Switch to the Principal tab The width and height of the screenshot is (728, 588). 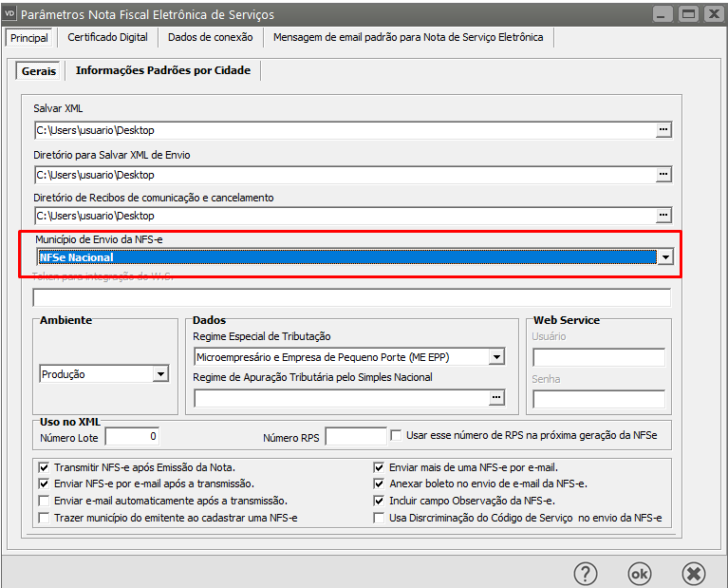pyautogui.click(x=28, y=38)
